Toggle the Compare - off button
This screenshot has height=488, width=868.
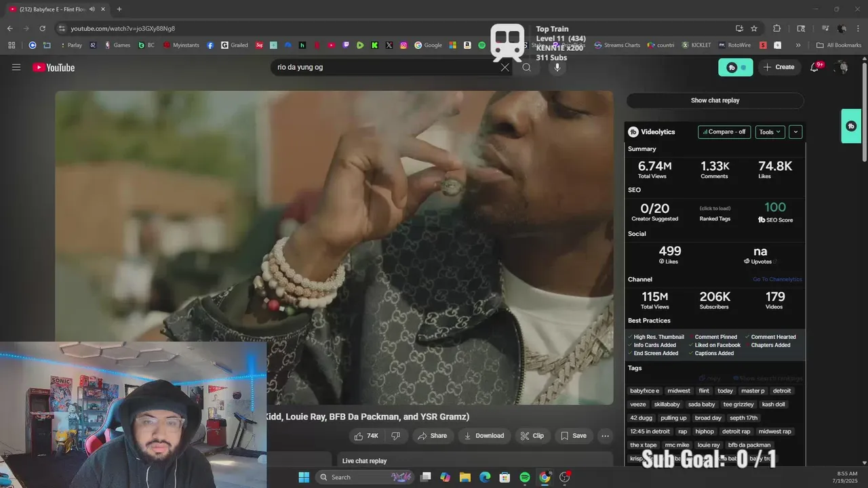coord(724,132)
